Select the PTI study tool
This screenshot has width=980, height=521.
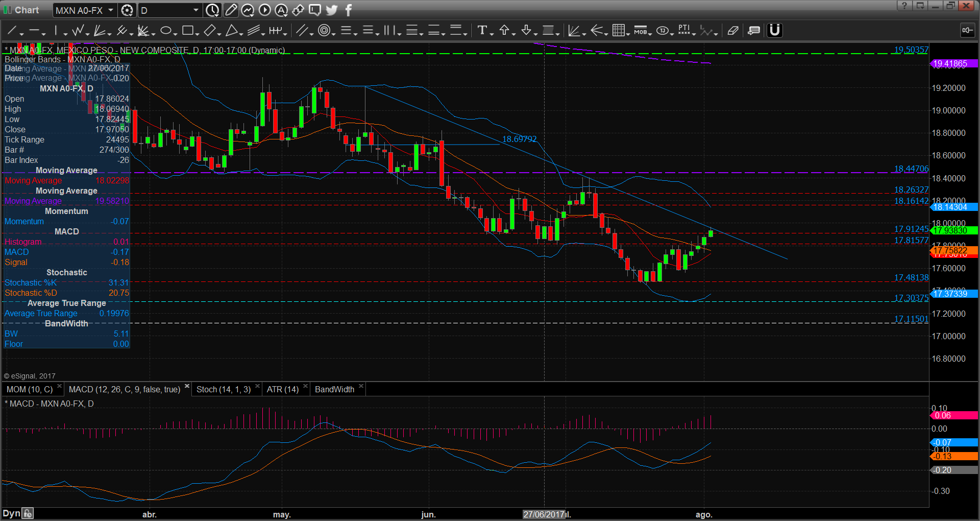click(684, 31)
